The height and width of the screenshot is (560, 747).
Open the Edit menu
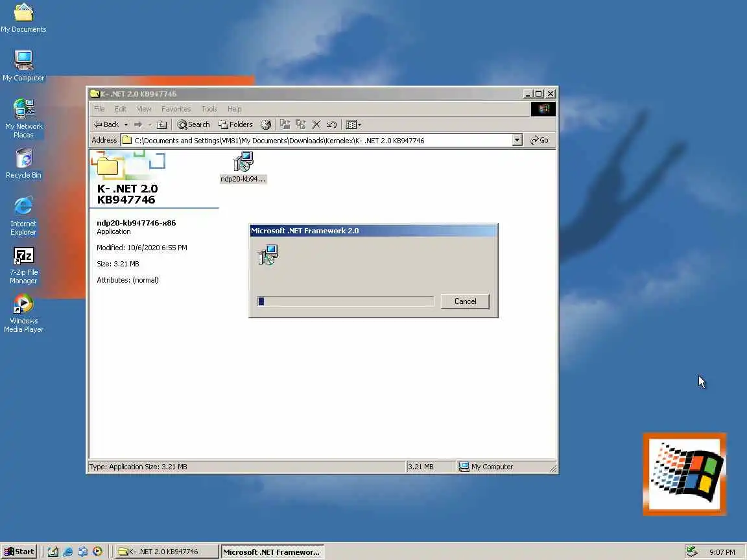(121, 109)
